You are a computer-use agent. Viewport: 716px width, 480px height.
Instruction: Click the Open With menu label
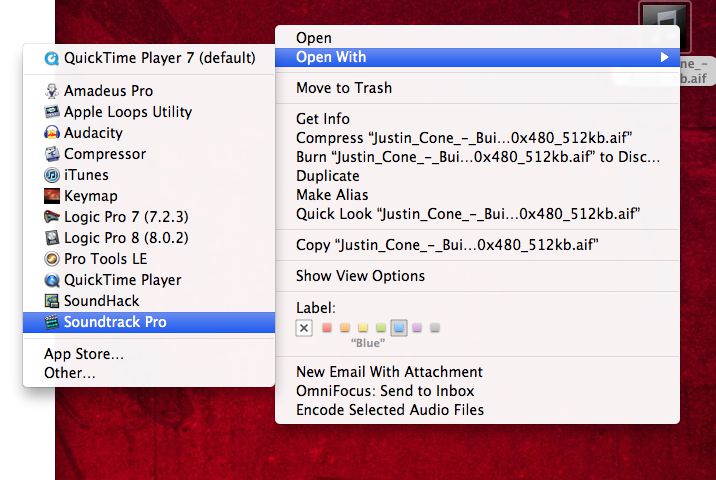[331, 57]
